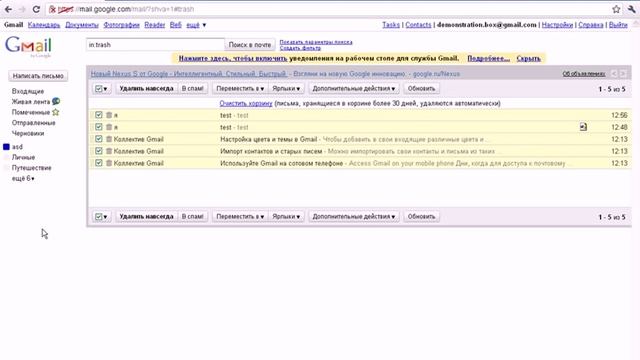The image size is (640, 360).
Task: Click the Подробнее link in notification bar
Action: point(488,58)
